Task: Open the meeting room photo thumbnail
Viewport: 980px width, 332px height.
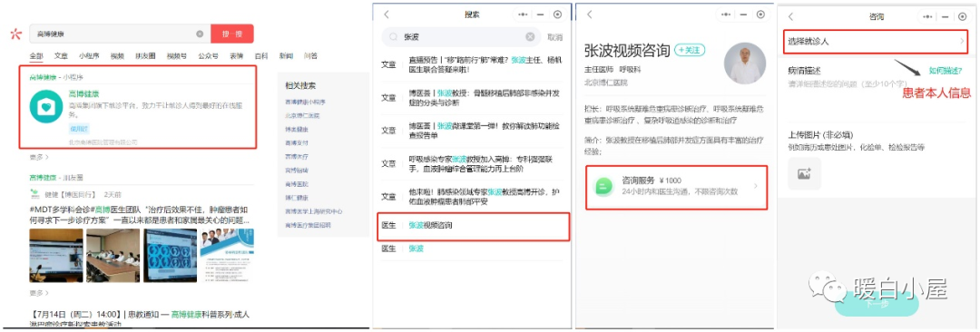Action: click(113, 255)
